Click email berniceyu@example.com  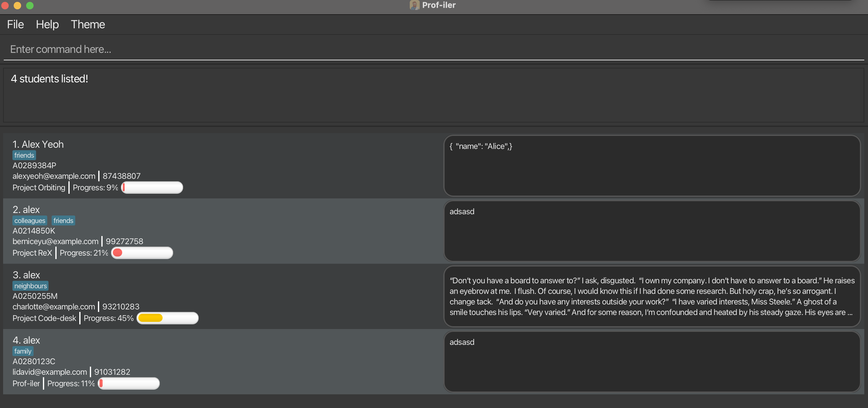56,241
